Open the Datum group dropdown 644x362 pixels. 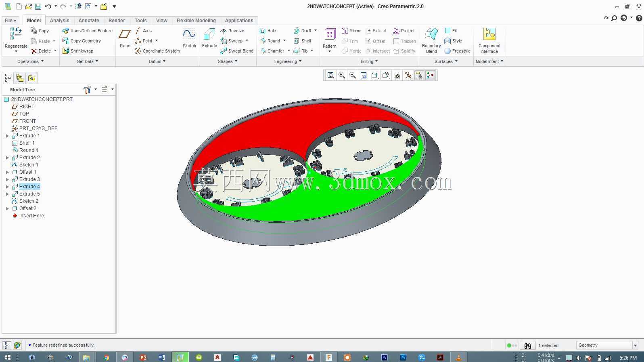157,61
